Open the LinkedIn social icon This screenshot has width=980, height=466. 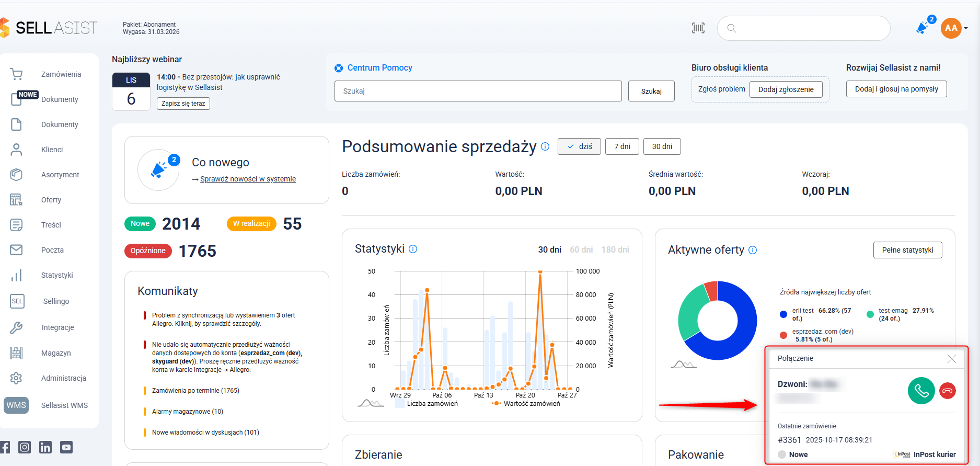45,447
